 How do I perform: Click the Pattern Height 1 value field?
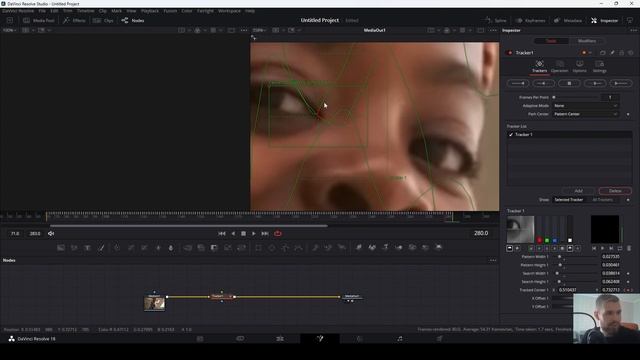tap(611, 265)
